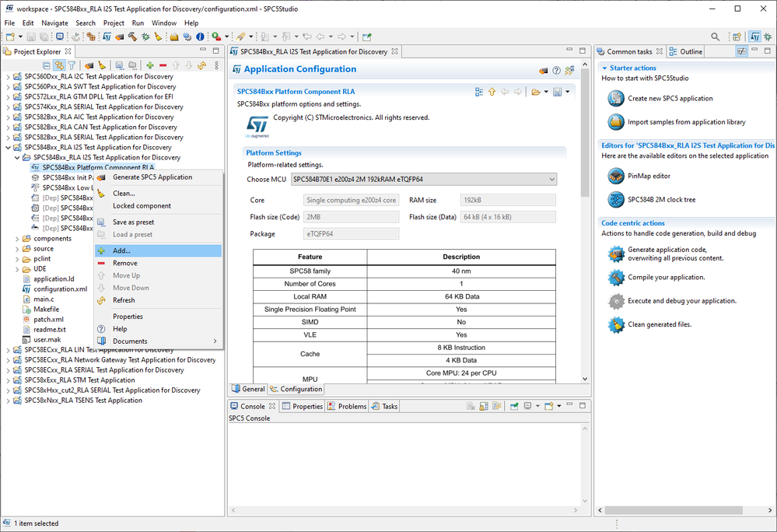This screenshot has height=532, width=777.
Task: Click Create new SPC5 application link
Action: coord(670,99)
